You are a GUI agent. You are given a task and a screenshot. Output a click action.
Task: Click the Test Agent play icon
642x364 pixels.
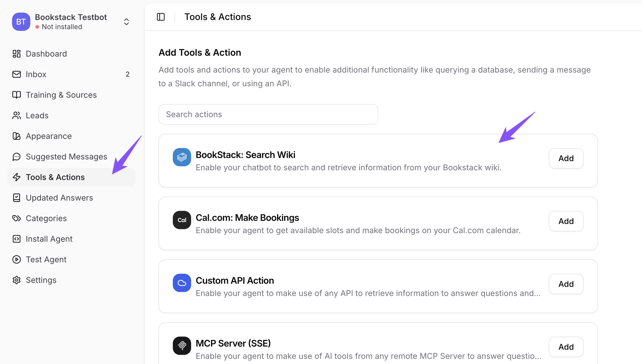click(x=17, y=259)
